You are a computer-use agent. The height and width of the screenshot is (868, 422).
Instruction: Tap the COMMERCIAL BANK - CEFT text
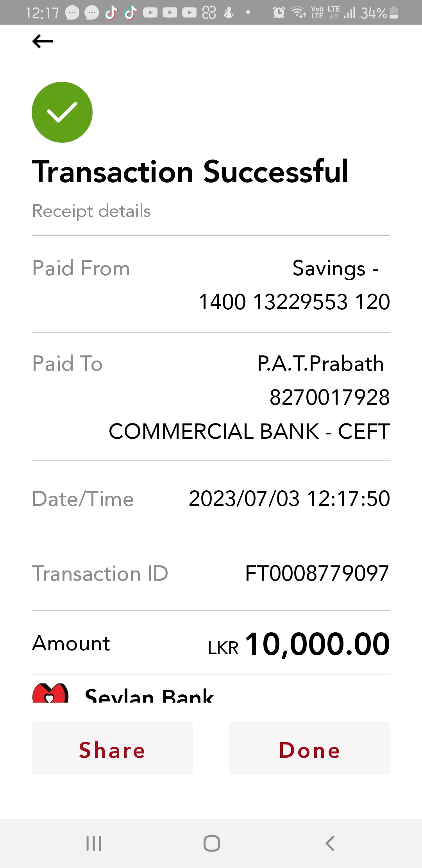pos(249,431)
